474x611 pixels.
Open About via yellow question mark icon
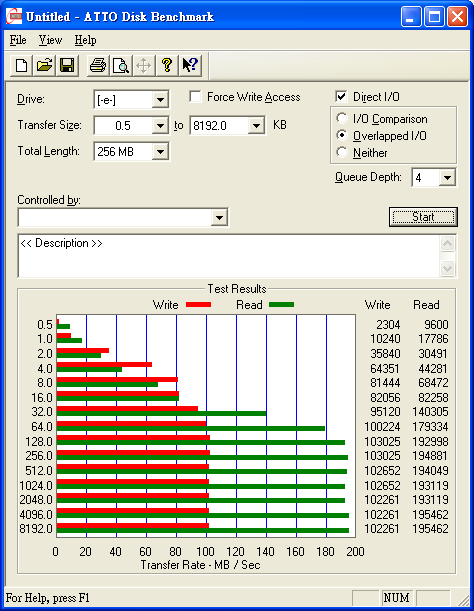pos(167,65)
